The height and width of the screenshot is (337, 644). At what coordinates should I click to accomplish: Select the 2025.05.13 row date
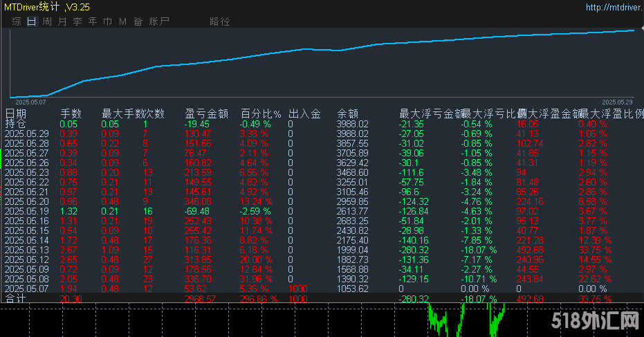27,250
